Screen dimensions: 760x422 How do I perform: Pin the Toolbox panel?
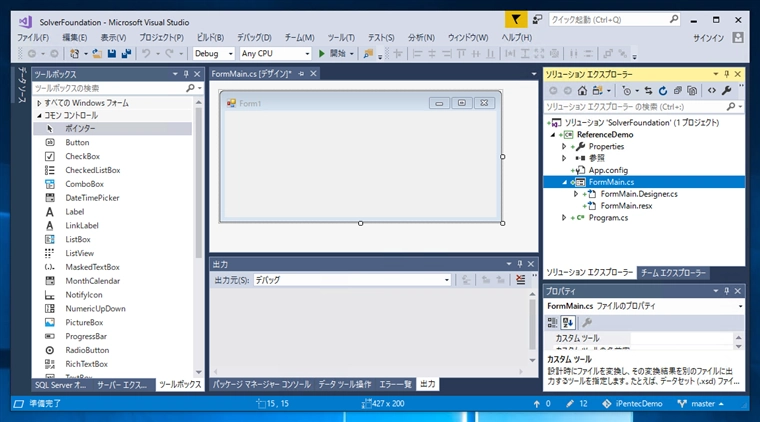click(x=186, y=74)
